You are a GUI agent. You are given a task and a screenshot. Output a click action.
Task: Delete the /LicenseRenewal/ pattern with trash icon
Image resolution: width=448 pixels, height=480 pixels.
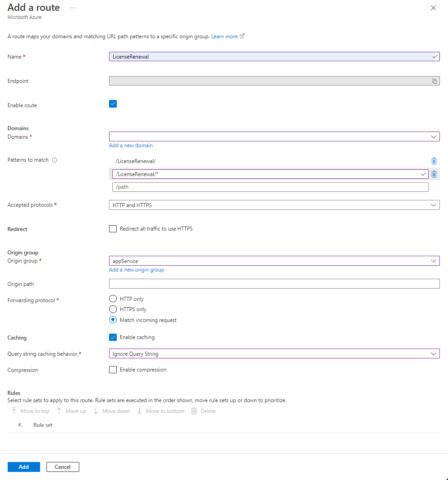tap(434, 161)
